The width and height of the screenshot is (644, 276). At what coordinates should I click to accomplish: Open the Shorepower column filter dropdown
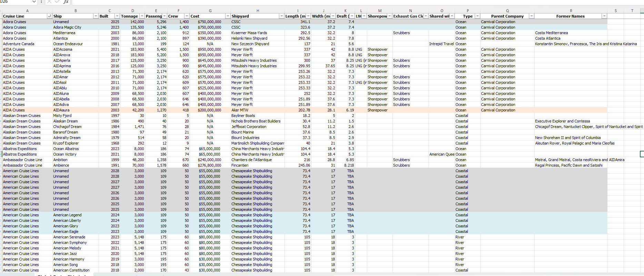click(390, 16)
